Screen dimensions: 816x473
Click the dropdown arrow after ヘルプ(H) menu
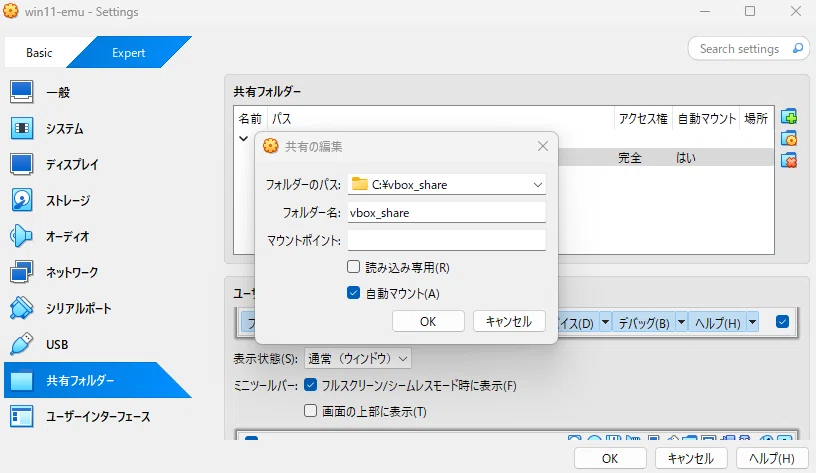(753, 323)
